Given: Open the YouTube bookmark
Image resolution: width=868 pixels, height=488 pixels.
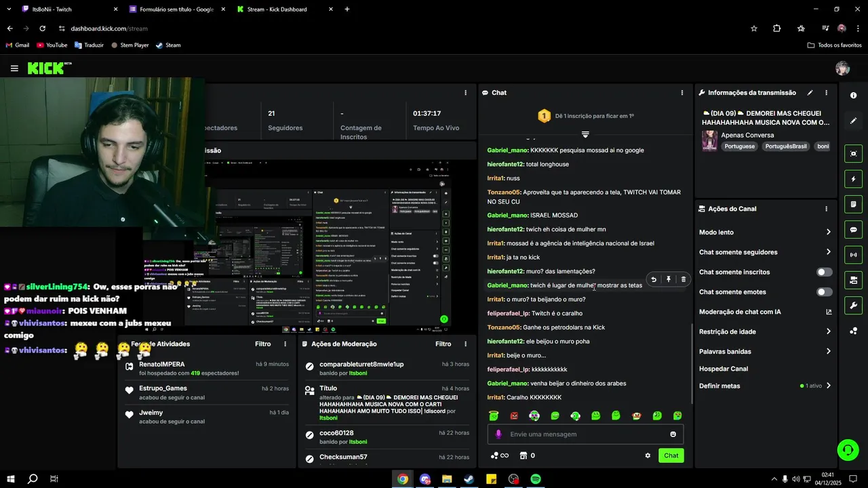Looking at the screenshot, I should tap(52, 45).
